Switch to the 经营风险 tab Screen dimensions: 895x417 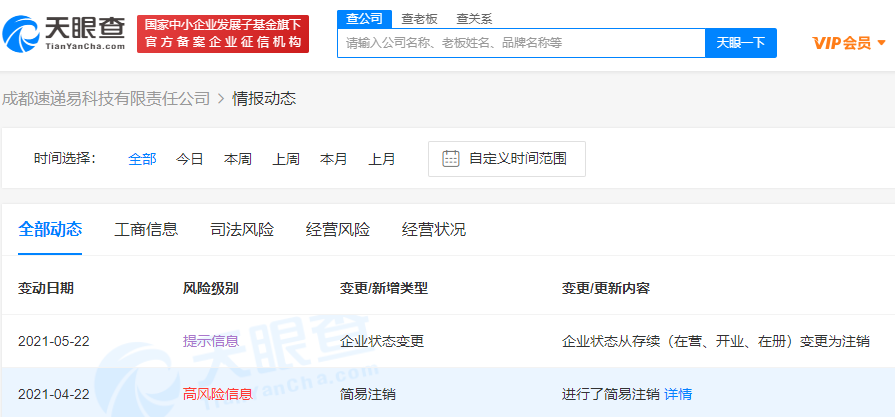pos(338,229)
